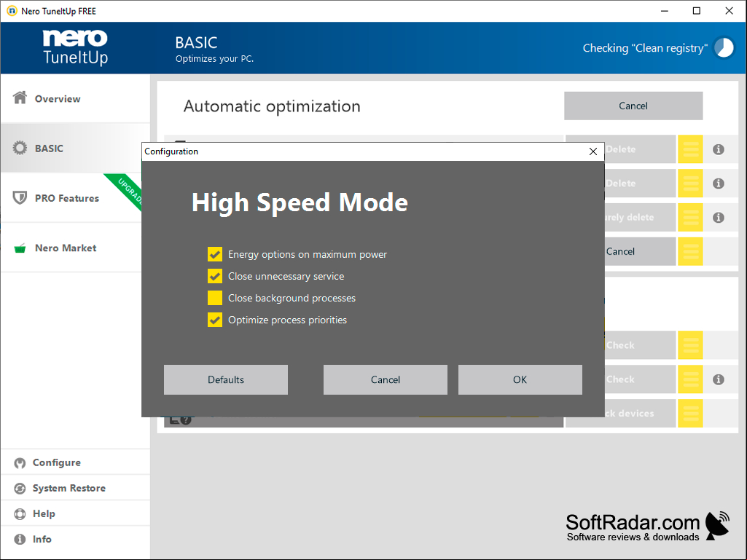747x560 pixels.
Task: Cancel the Configuration dialog
Action: [x=386, y=379]
